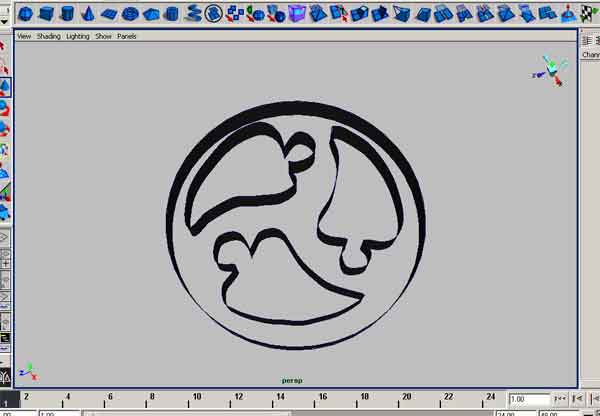Viewport: 600px width, 416px height.
Task: Click the small cubes combine shelf icon
Action: tap(235, 13)
